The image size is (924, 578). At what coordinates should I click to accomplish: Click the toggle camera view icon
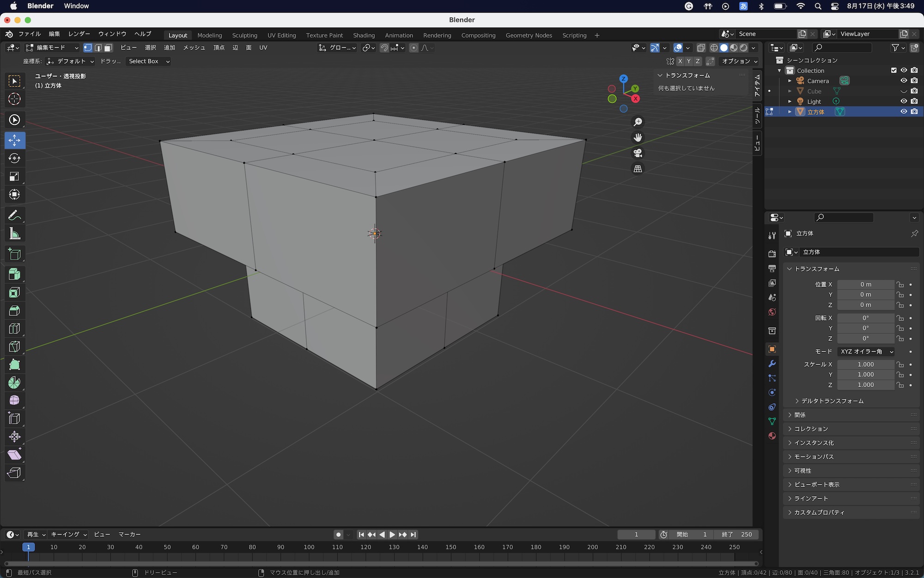638,153
